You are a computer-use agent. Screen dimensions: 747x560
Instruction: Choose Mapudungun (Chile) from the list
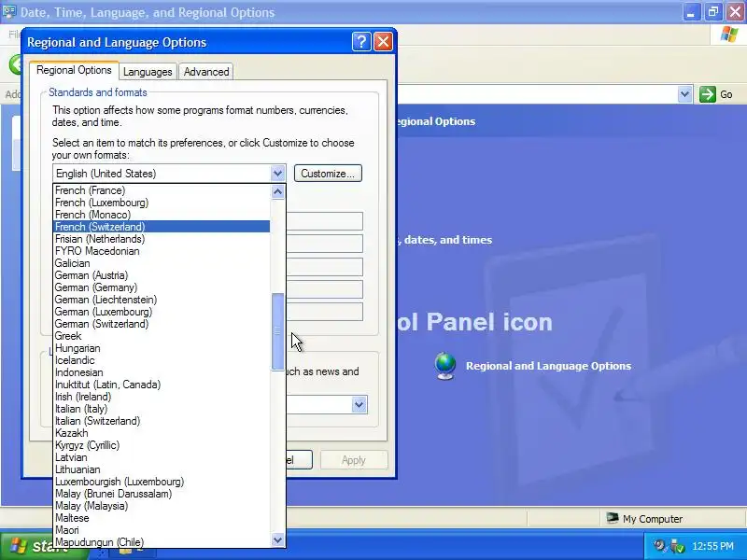162,542
